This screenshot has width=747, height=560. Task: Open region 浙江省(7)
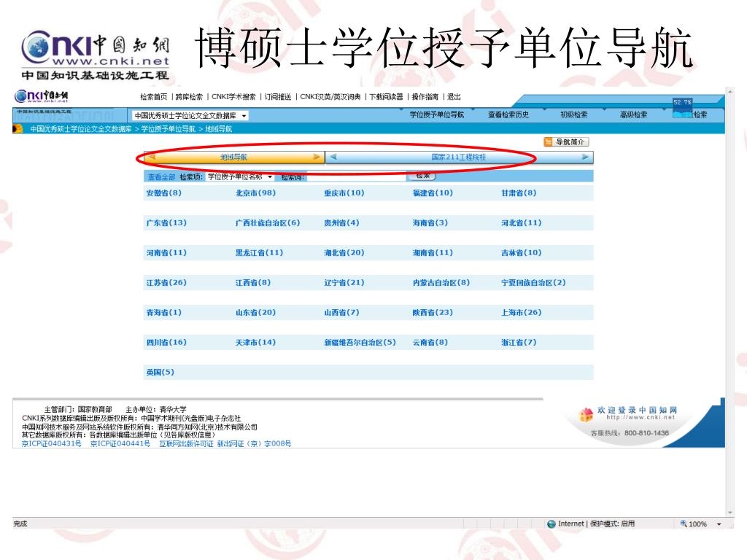coord(519,343)
